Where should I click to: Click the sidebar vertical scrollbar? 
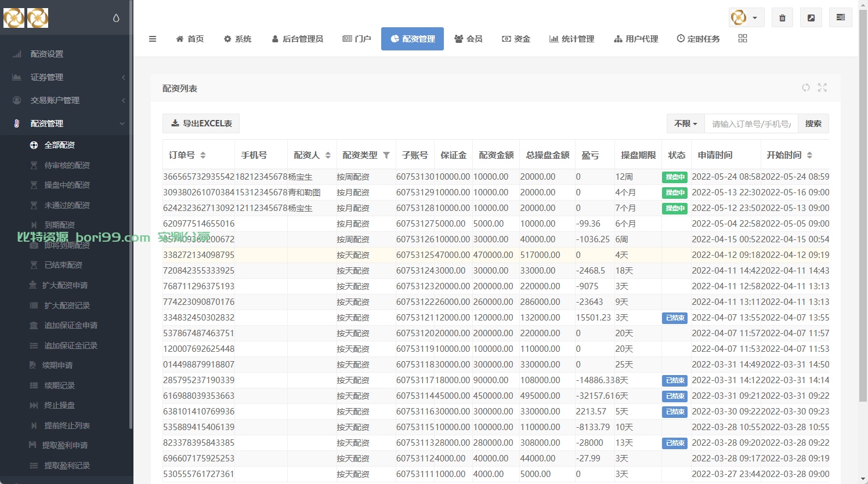point(131,214)
